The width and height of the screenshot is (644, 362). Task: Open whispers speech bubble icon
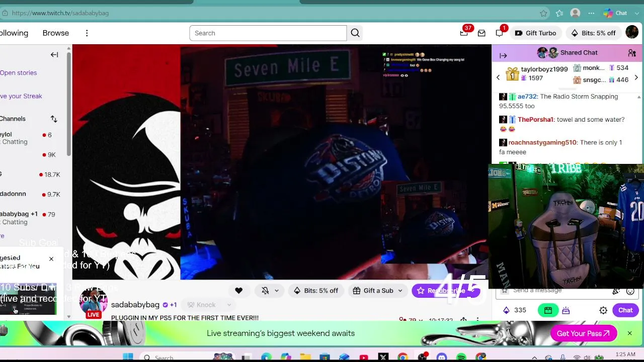tap(499, 33)
